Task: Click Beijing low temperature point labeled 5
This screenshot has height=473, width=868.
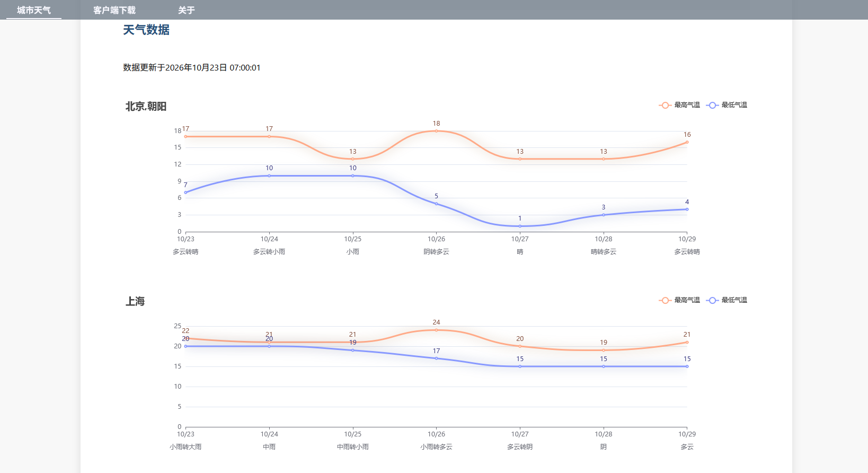Action: point(437,204)
